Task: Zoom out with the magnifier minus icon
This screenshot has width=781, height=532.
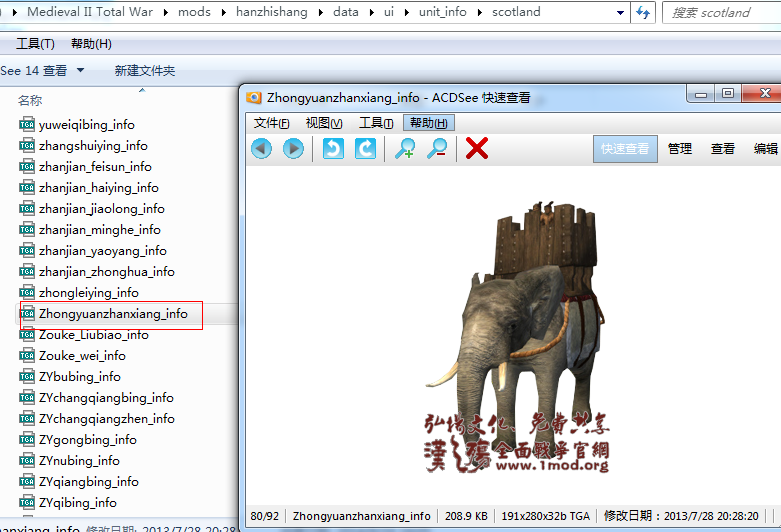Action: pyautogui.click(x=437, y=148)
